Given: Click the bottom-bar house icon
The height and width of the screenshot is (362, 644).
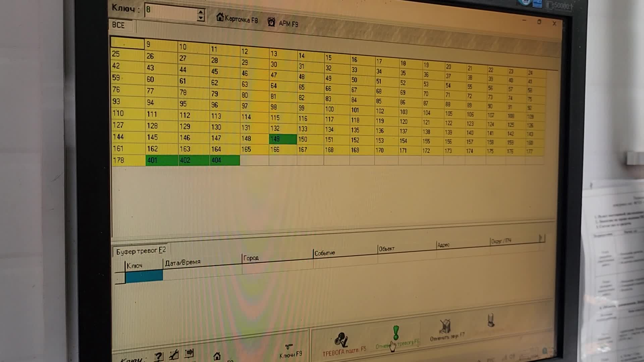Looking at the screenshot, I should click(217, 356).
